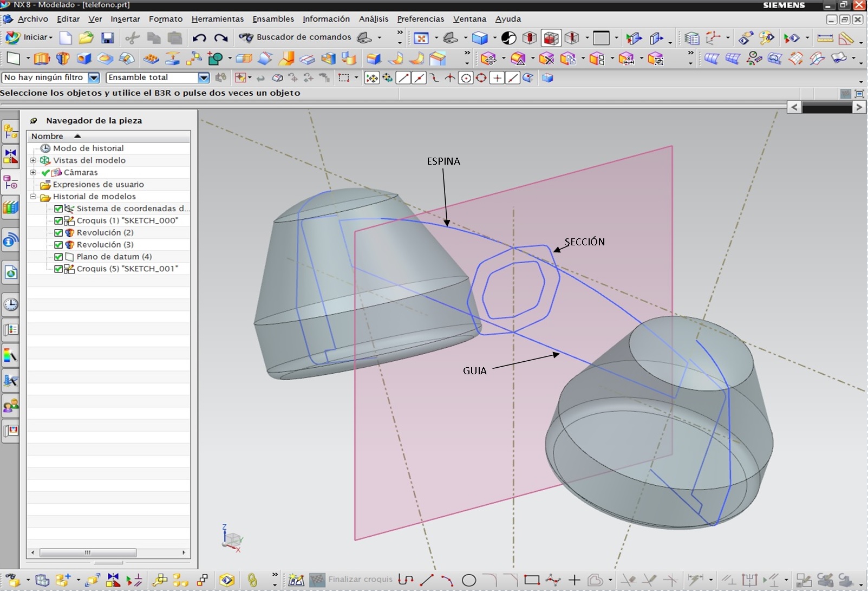Image resolution: width=868 pixels, height=592 pixels.
Task: Open the rendering style dropdown arrow
Action: [x=494, y=38]
